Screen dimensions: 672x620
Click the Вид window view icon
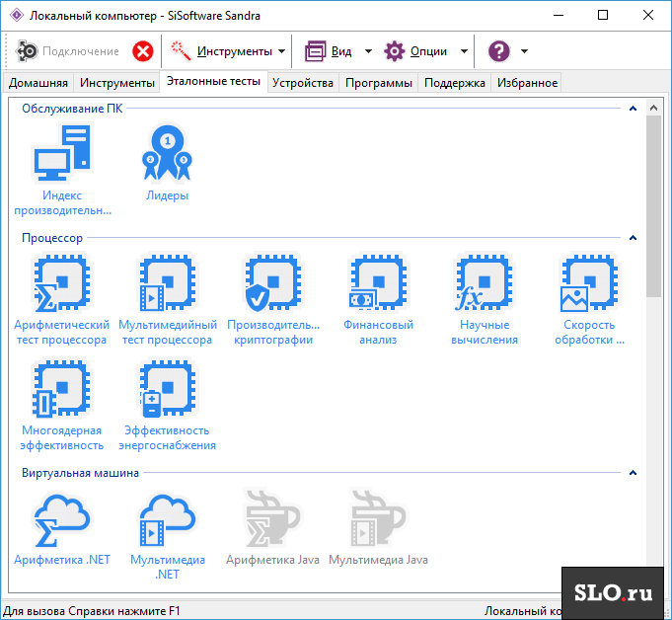click(x=316, y=51)
